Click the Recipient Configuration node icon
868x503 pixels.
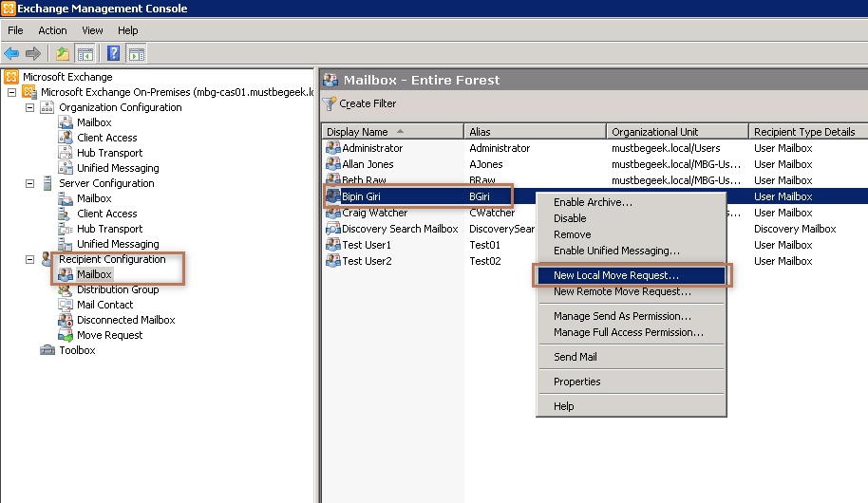[47, 259]
